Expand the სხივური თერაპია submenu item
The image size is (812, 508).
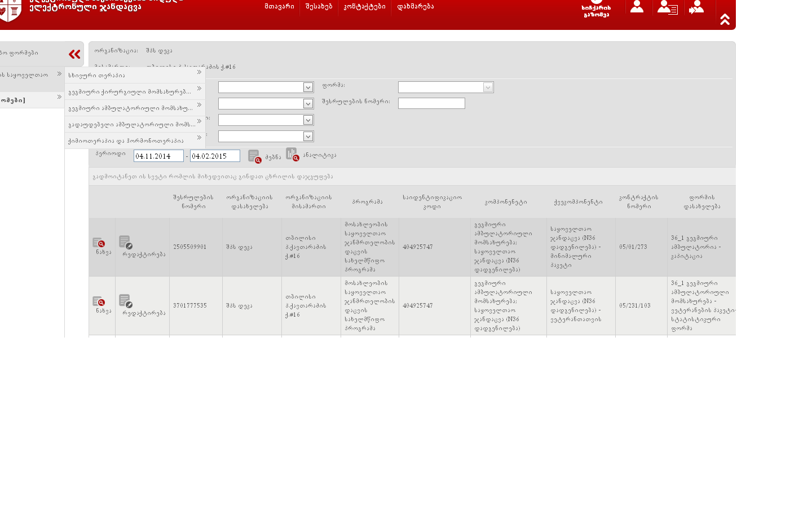tap(135, 75)
